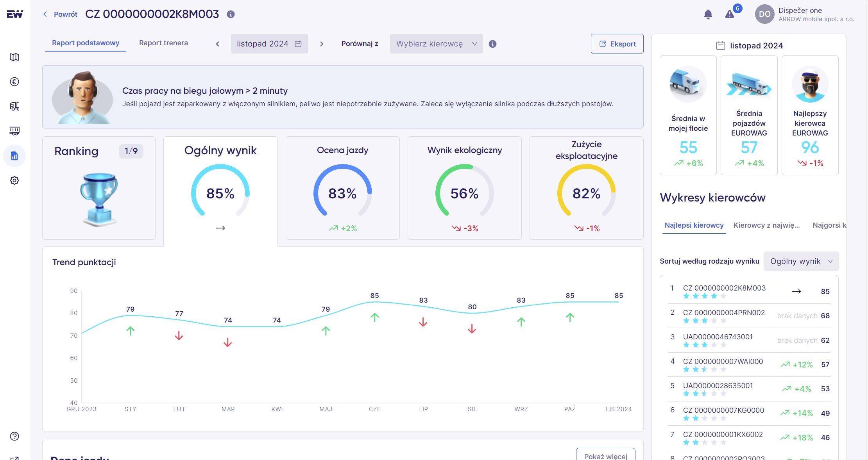Open driver row UAD0000028635001
Image resolution: width=868 pixels, height=460 pixels.
tap(749, 389)
